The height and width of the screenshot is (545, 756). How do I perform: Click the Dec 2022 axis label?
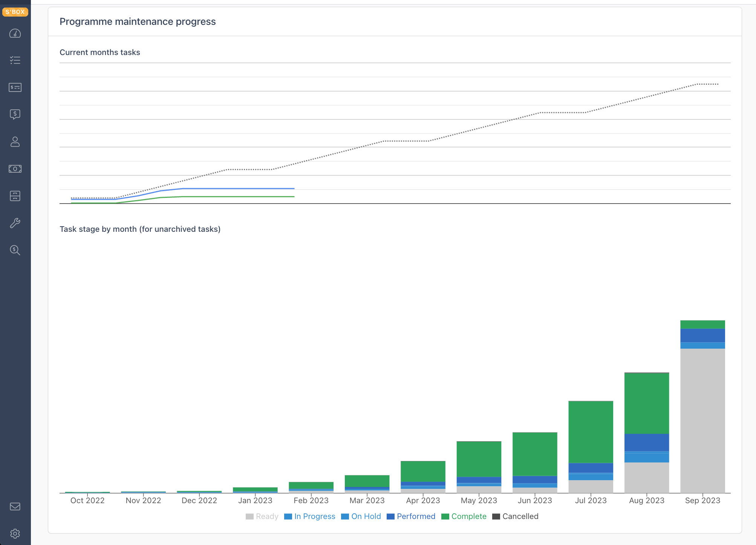coord(199,501)
